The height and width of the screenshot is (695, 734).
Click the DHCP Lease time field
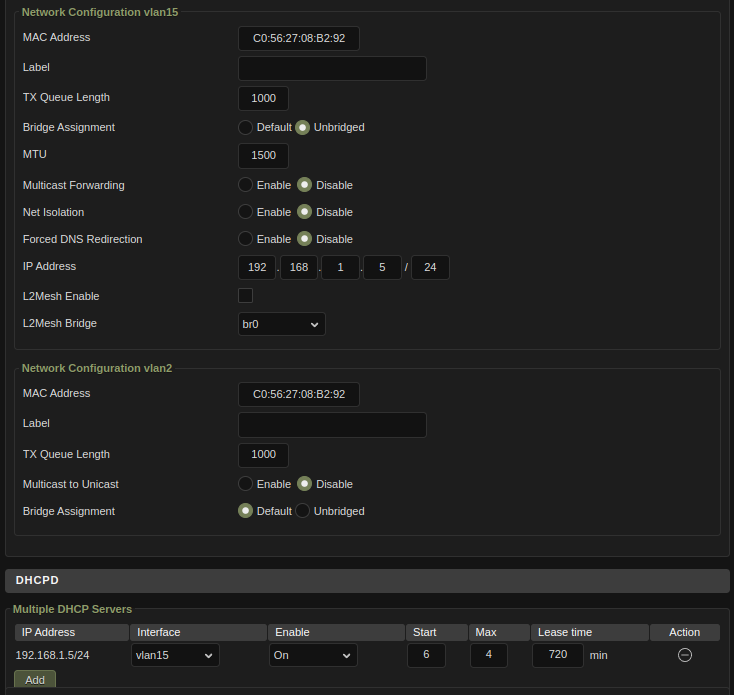[557, 655]
